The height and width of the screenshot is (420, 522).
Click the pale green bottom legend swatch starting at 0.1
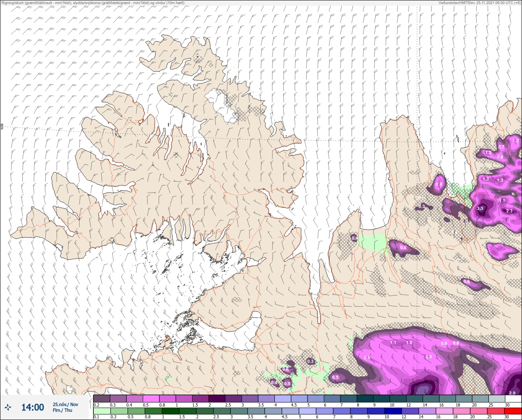[102, 411]
